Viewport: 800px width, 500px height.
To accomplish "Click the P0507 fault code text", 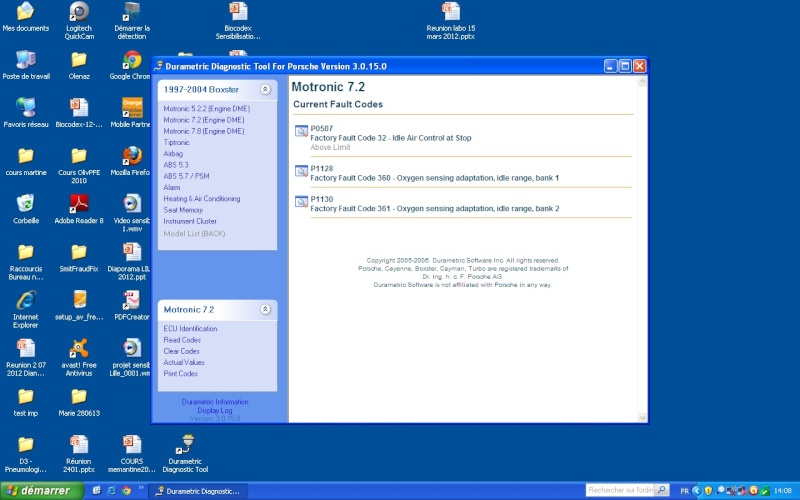I will [x=321, y=129].
